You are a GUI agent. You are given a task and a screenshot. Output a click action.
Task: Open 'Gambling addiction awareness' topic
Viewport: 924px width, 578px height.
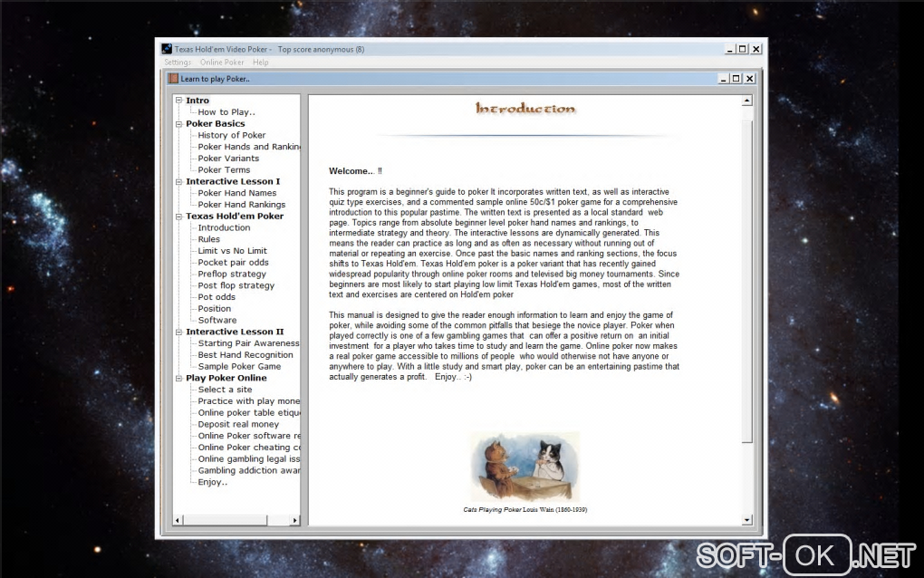[249, 470]
